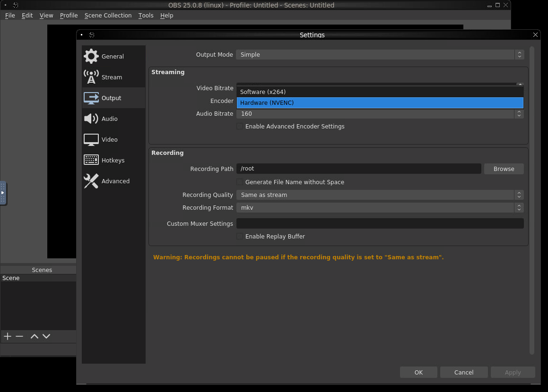Open the Tools menu
This screenshot has width=548, height=392.
click(x=146, y=15)
